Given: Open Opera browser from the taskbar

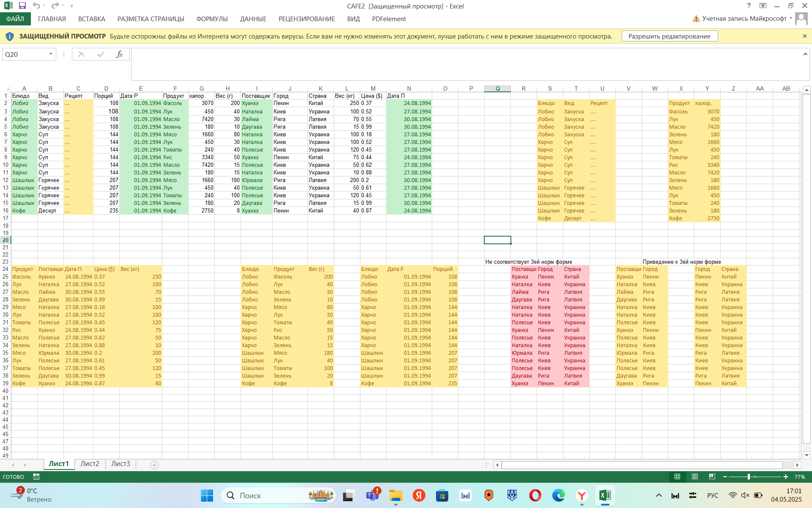Looking at the screenshot, I should [x=535, y=495].
